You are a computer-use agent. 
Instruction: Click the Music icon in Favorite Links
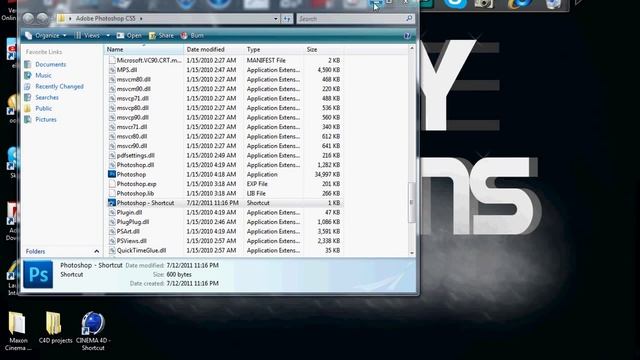click(28, 76)
